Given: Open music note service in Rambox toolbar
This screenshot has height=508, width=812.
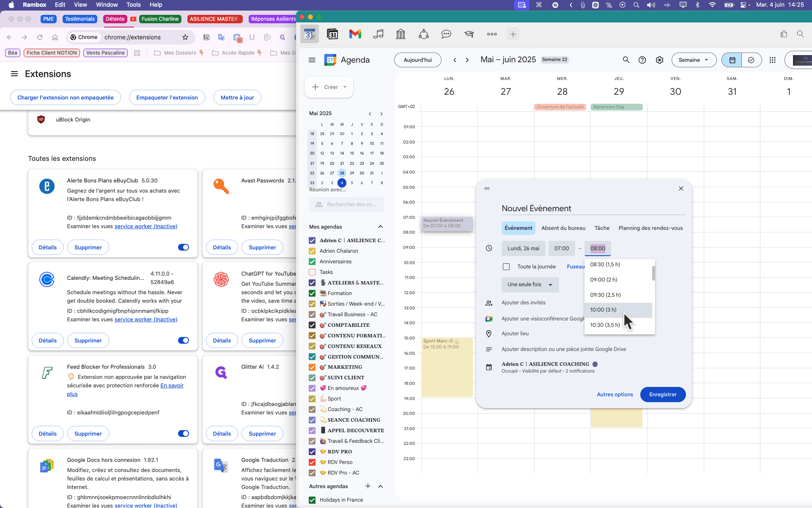Looking at the screenshot, I should (378, 34).
